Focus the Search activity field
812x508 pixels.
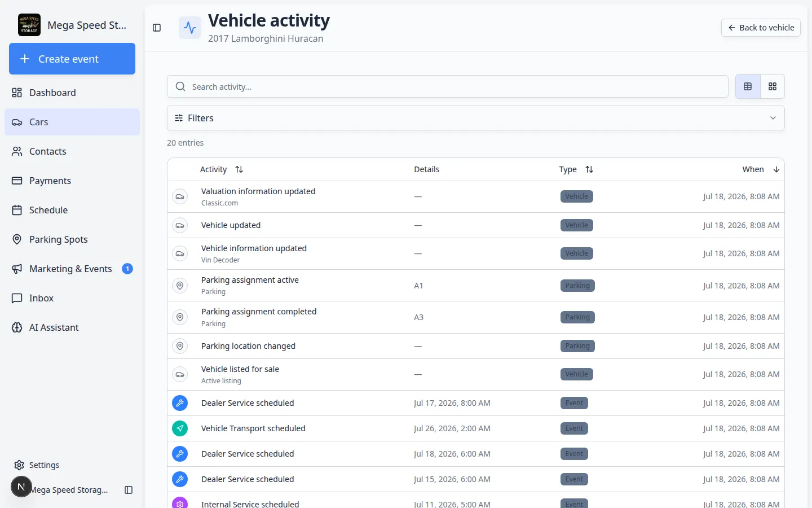pos(448,86)
